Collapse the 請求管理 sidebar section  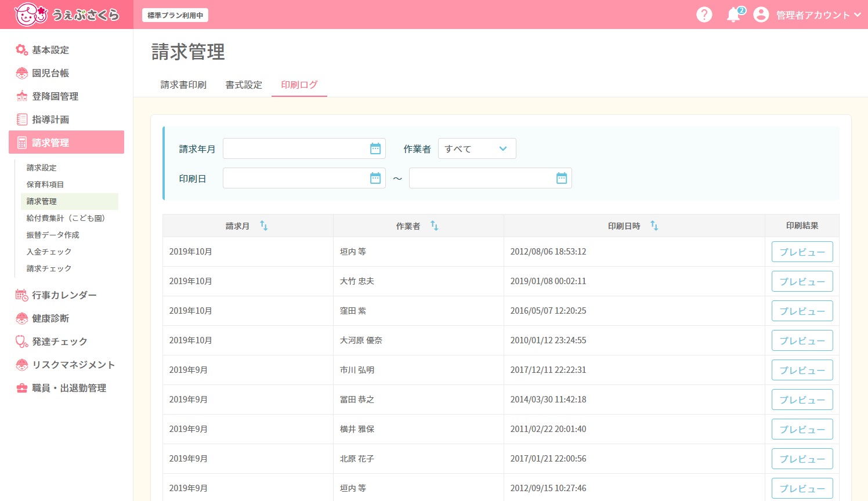pyautogui.click(x=66, y=142)
